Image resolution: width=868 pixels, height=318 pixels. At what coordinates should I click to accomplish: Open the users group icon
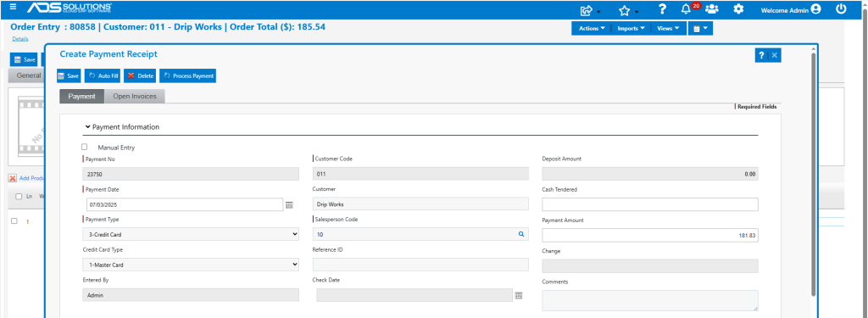pos(712,9)
